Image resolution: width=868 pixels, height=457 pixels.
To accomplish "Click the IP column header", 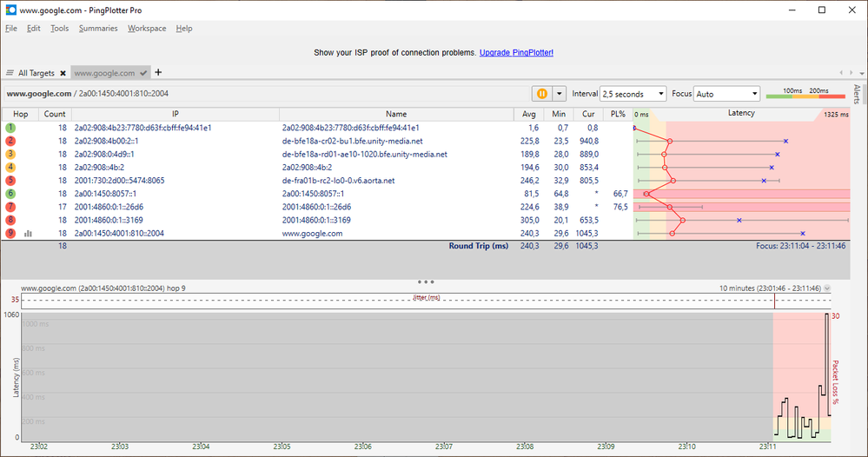I will (x=175, y=114).
